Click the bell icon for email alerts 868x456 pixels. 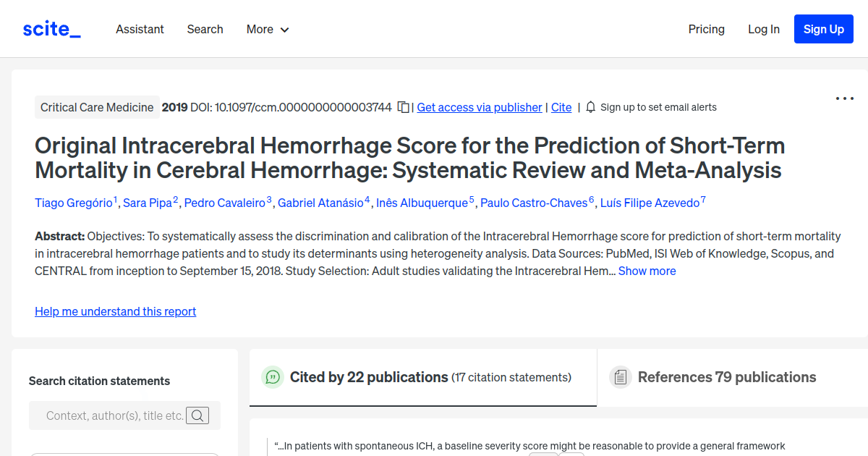pyautogui.click(x=590, y=106)
